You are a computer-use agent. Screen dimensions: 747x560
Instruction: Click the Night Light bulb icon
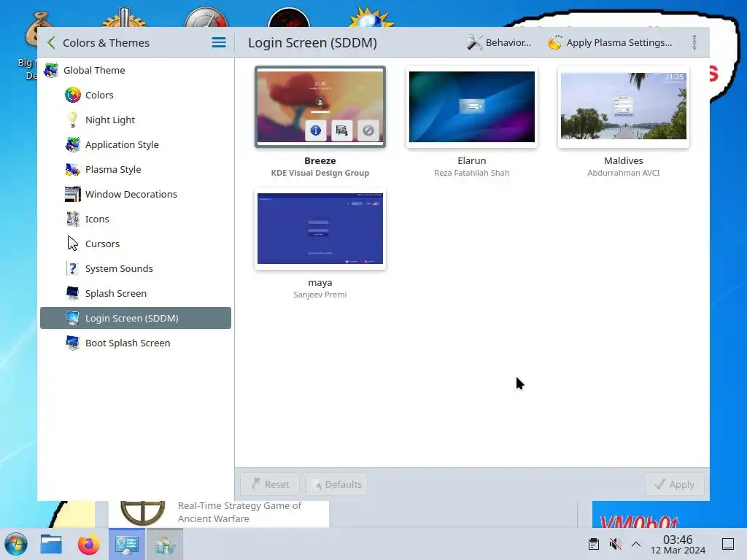tap(72, 120)
